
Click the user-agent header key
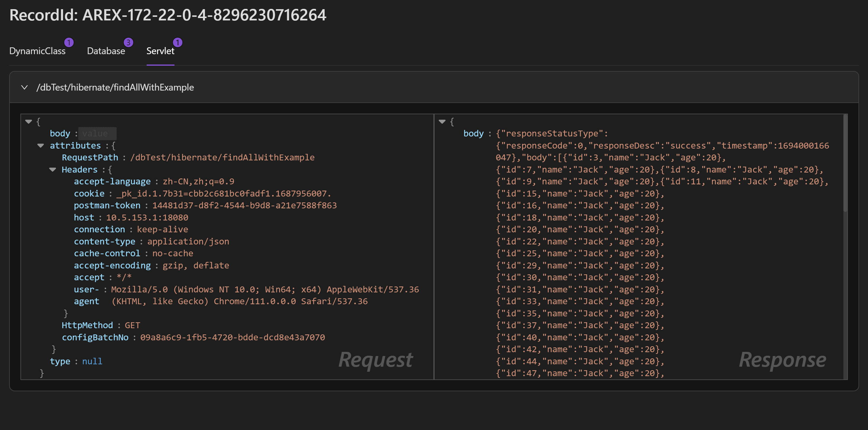[x=87, y=295]
